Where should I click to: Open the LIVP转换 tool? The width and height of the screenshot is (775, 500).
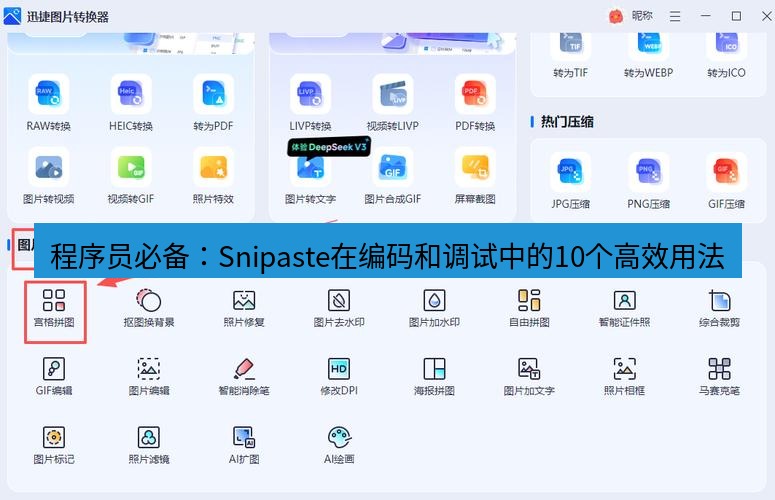tap(310, 103)
